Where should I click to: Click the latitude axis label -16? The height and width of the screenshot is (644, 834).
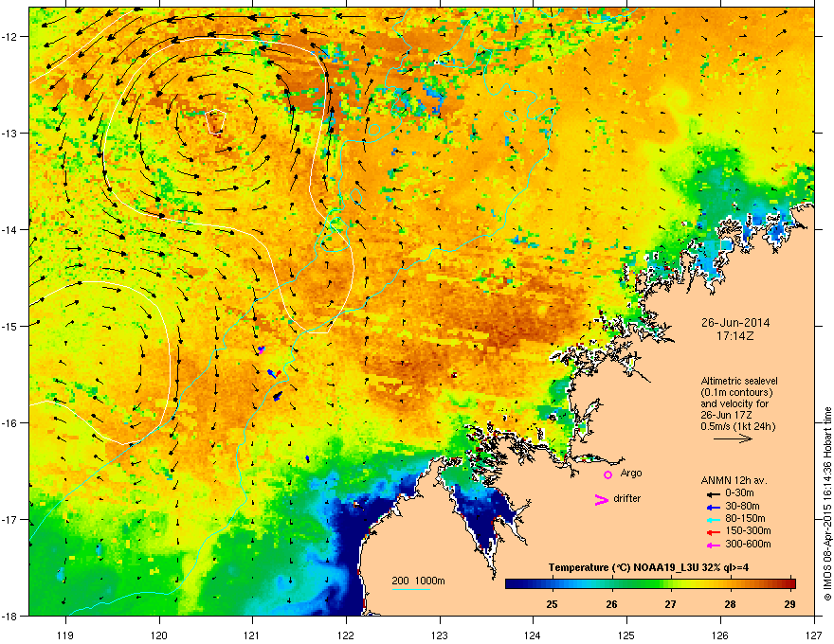point(9,423)
